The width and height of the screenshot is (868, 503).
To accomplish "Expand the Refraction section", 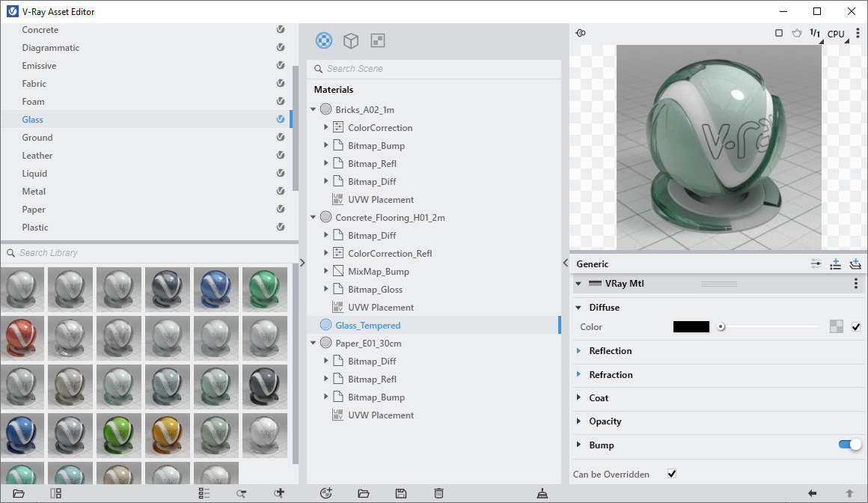I will (x=578, y=374).
